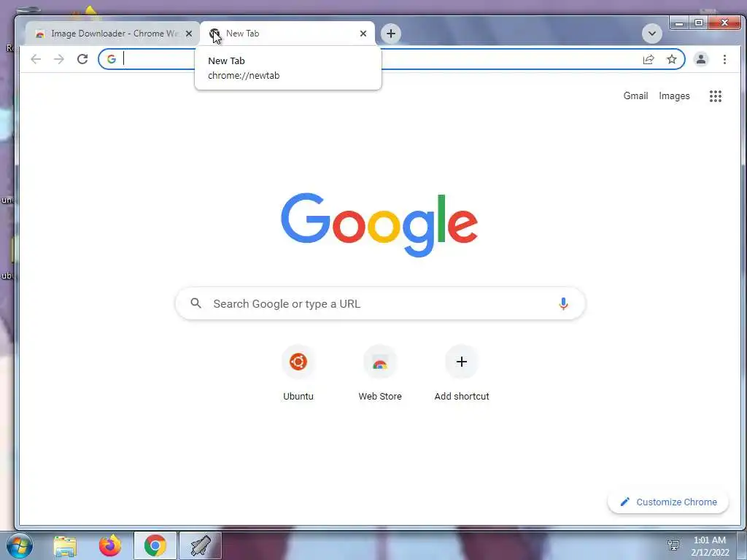
Task: Open the rocket app in the taskbar
Action: tap(201, 545)
